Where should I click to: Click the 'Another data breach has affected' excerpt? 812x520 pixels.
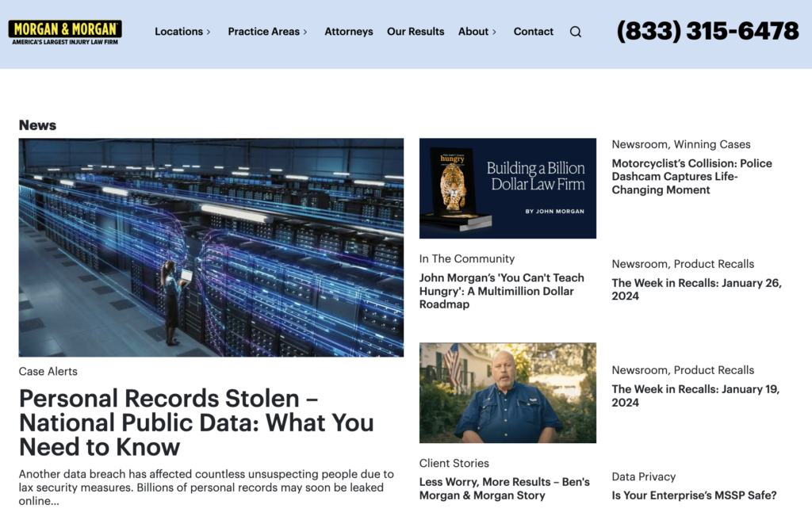click(x=206, y=487)
